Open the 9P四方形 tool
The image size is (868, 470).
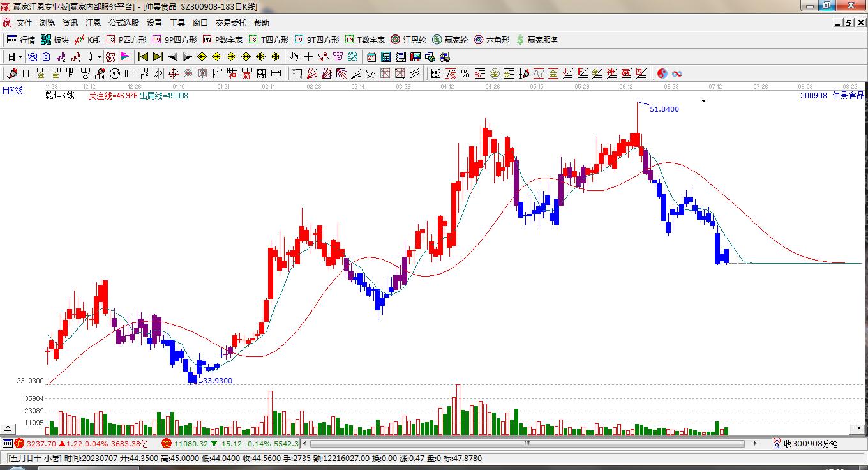coord(174,40)
